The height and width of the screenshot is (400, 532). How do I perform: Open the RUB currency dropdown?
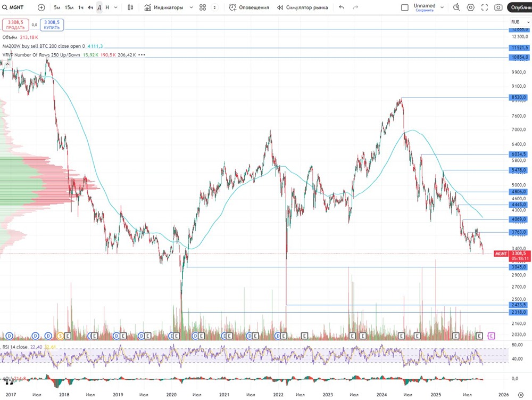520,22
